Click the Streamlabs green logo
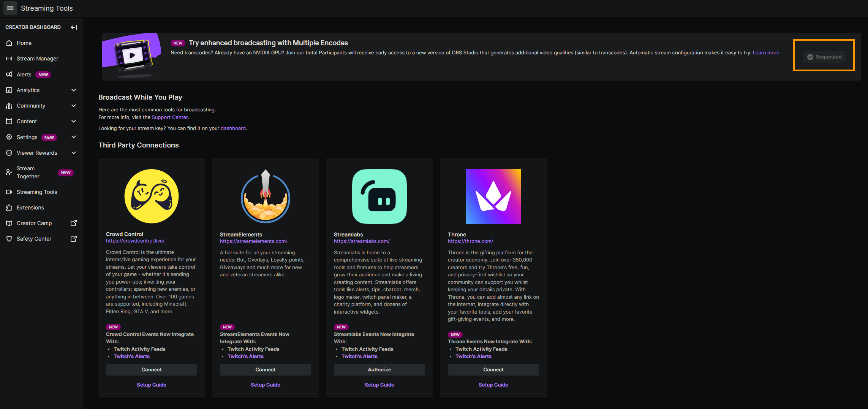Screen dimensions: 868x409 (379, 197)
